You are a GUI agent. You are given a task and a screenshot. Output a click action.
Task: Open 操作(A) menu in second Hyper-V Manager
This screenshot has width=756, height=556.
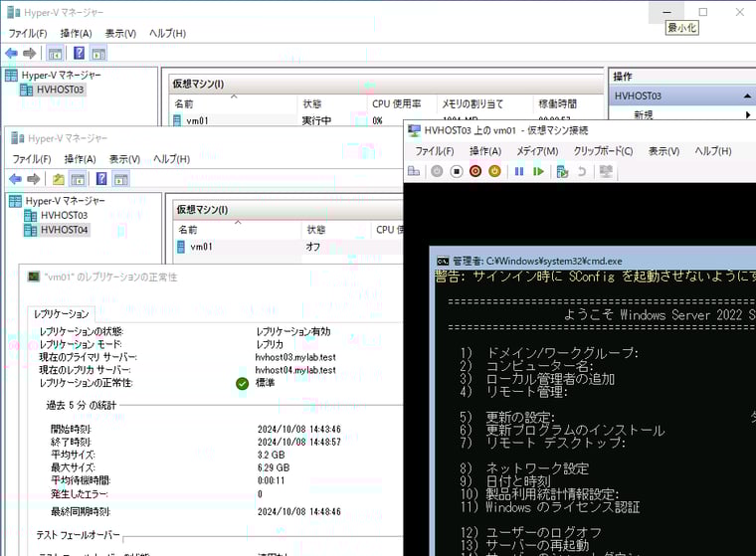80,159
